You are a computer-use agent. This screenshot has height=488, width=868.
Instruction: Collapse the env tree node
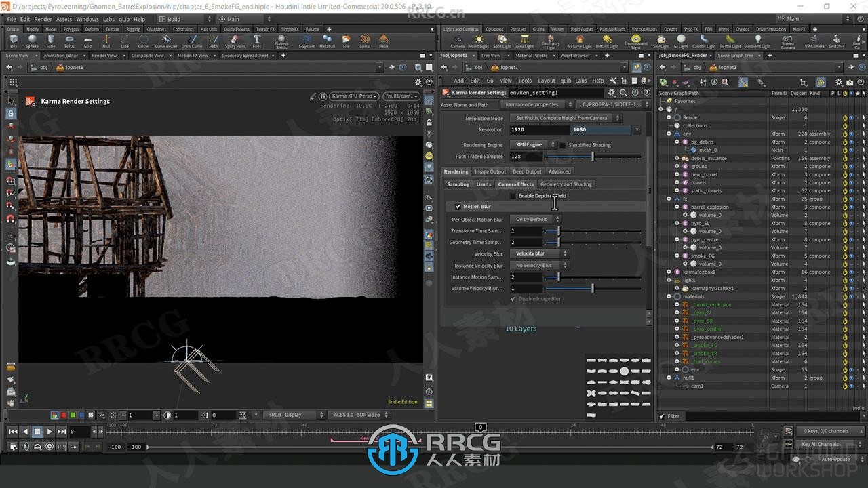click(x=669, y=134)
